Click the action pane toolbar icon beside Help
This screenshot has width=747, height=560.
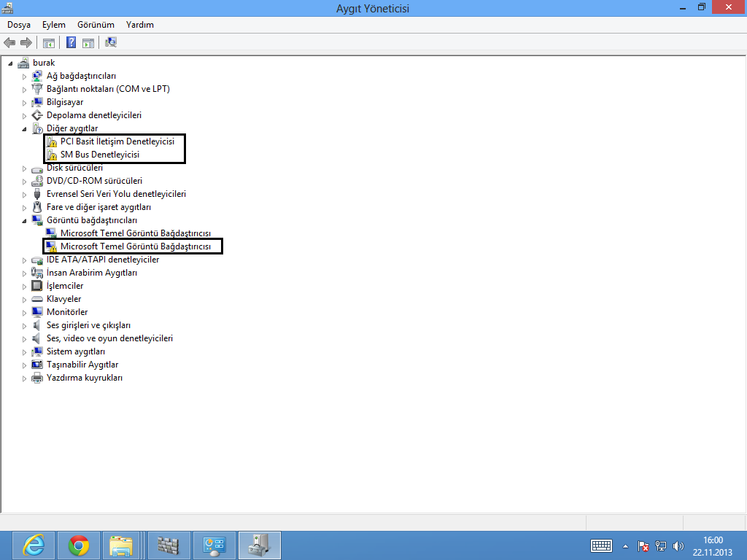click(x=88, y=43)
